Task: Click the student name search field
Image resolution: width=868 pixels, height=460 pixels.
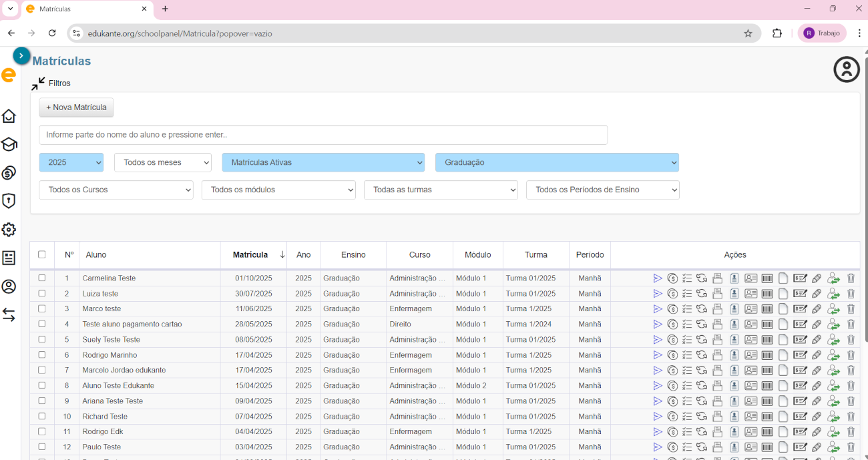Action: (x=323, y=135)
